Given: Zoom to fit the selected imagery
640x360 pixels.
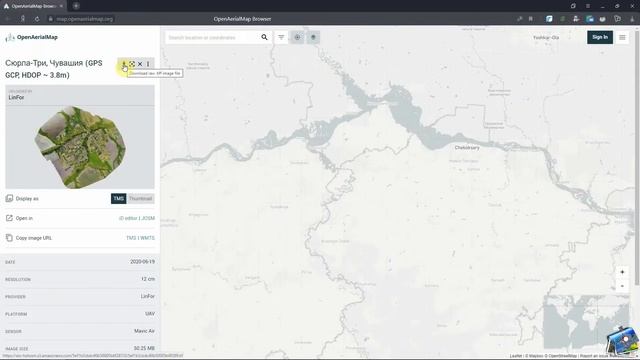Looking at the screenshot, I should click(x=132, y=64).
